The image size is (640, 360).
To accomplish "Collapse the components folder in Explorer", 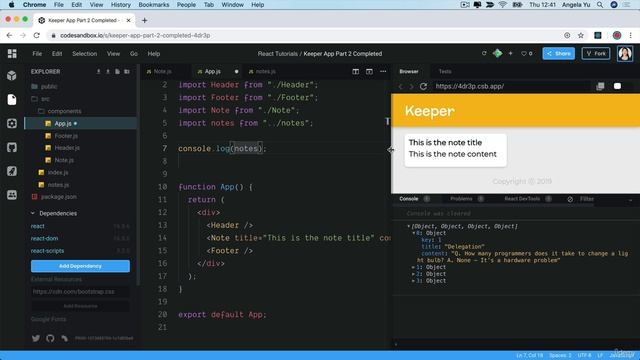I will pyautogui.click(x=60, y=111).
